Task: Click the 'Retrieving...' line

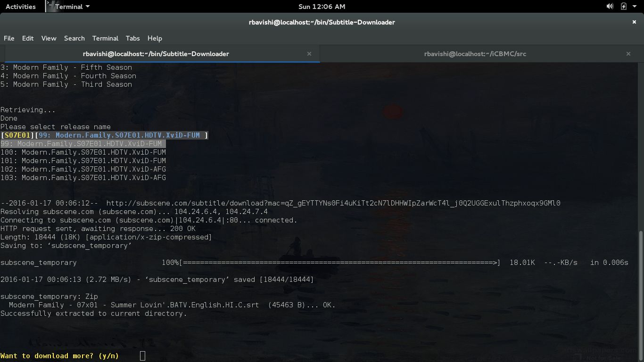Action: [28, 110]
